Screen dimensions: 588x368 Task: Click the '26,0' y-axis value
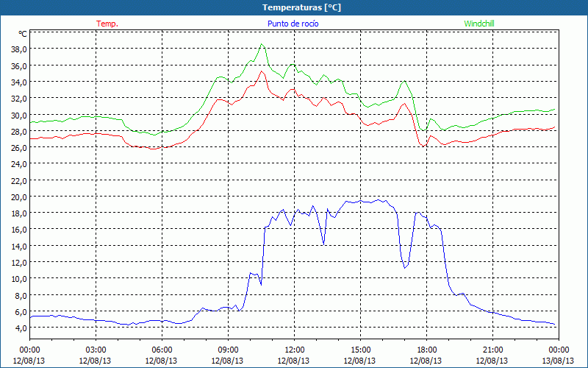coord(19,148)
